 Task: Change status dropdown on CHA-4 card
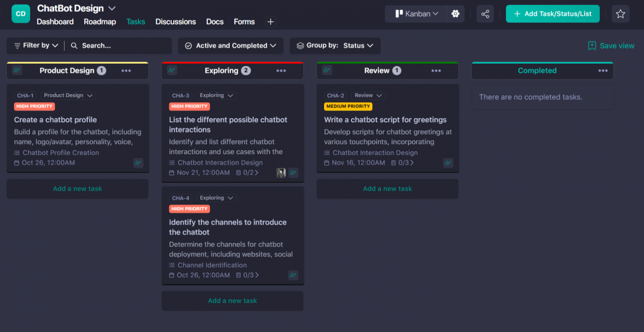216,198
